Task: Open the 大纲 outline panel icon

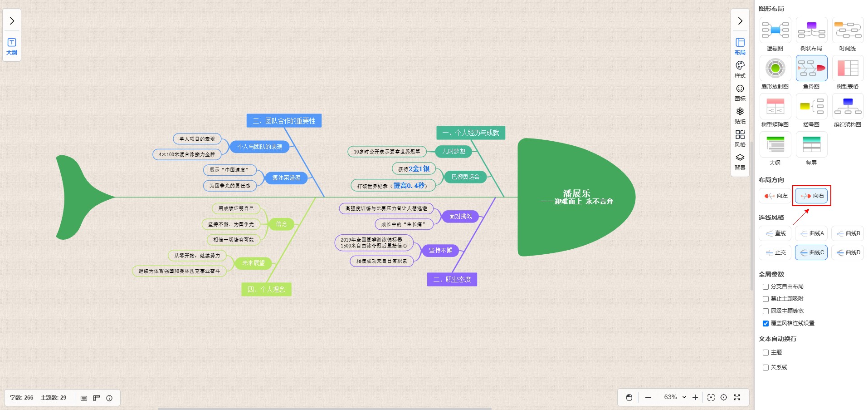Action: (12, 46)
